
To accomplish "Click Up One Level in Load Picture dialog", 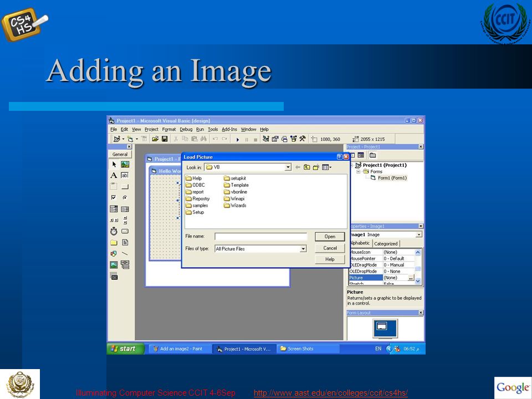I will click(x=306, y=167).
